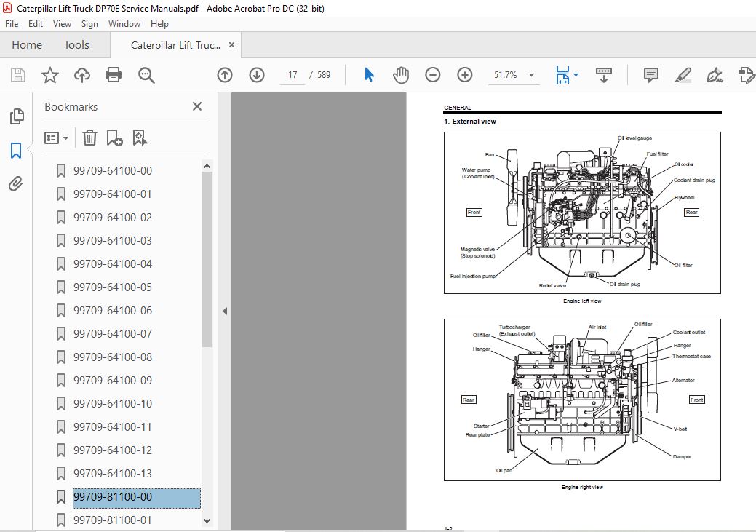Open bookmark 99709-64100-12

click(113, 450)
